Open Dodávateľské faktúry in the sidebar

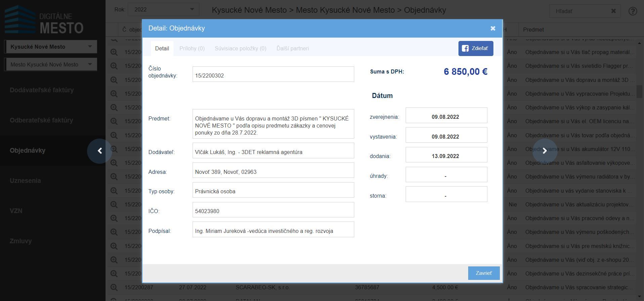pyautogui.click(x=42, y=90)
